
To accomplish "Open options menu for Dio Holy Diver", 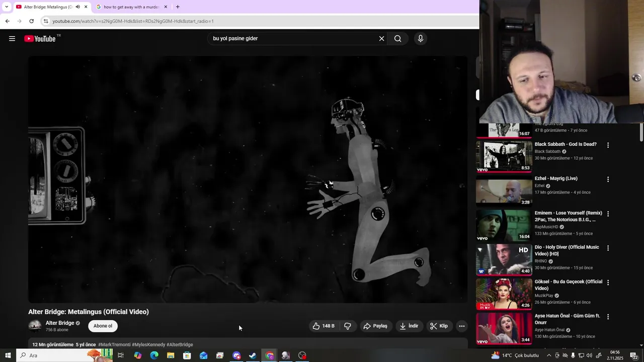I will click(608, 248).
